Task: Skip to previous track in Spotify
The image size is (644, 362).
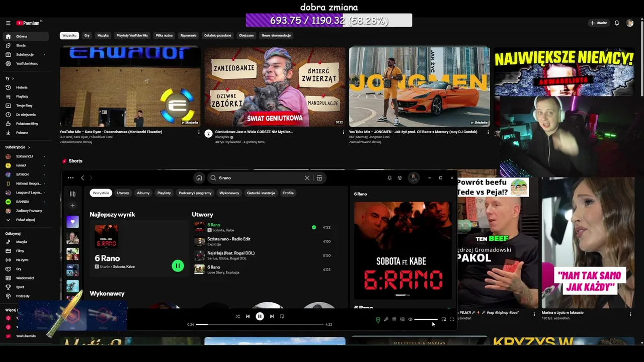Action: (x=248, y=316)
